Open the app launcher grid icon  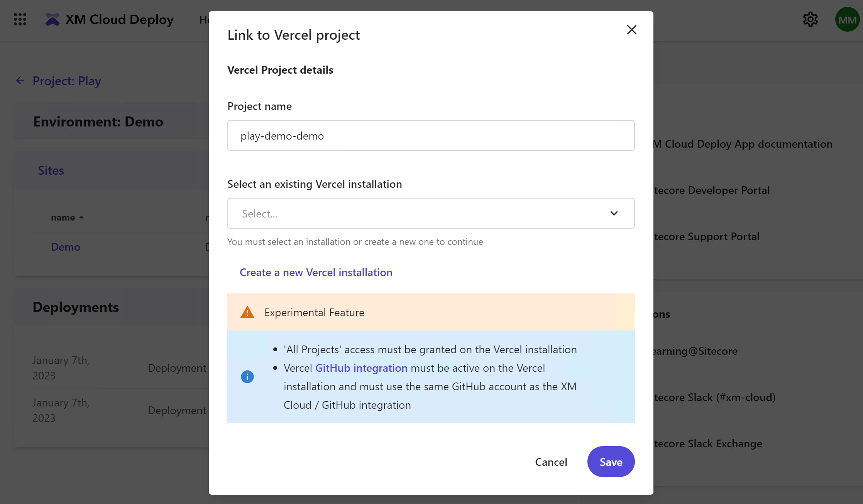20,19
